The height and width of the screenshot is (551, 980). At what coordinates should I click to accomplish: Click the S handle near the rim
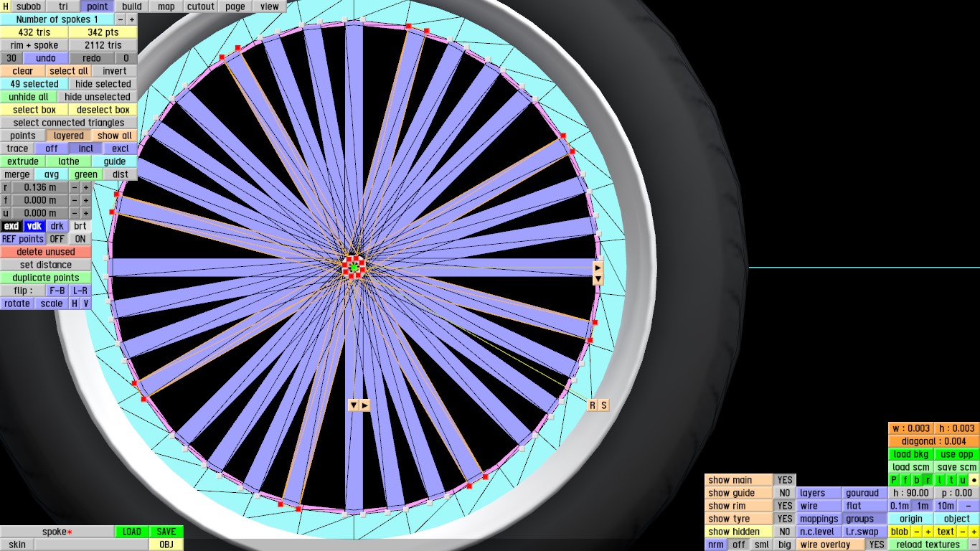click(x=604, y=405)
